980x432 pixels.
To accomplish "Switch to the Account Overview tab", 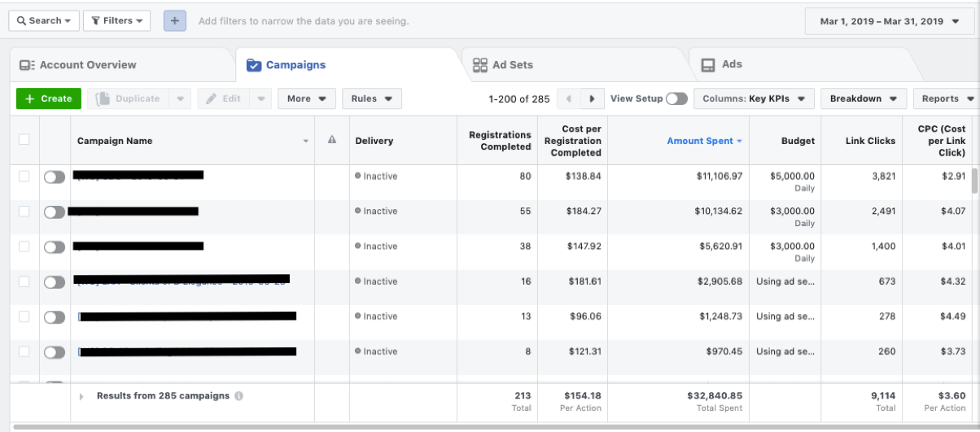I will pos(78,65).
